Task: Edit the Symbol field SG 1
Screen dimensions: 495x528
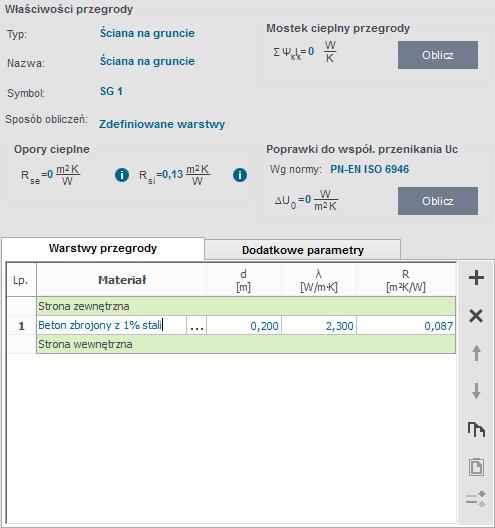Action: point(111,91)
